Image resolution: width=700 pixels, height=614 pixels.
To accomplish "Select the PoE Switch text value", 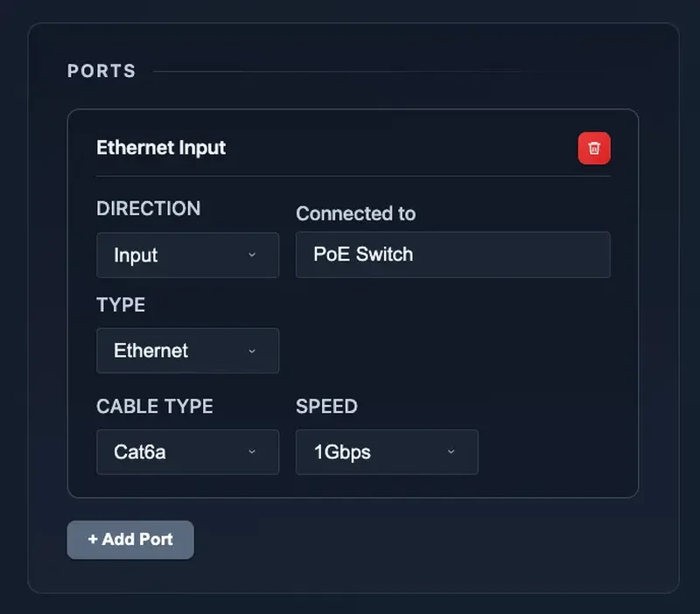I will coord(362,255).
